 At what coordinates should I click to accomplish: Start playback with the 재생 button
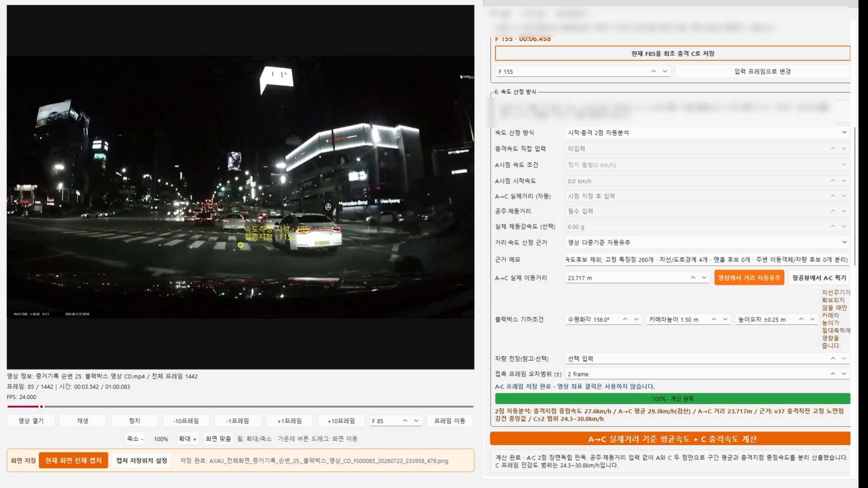pyautogui.click(x=83, y=421)
